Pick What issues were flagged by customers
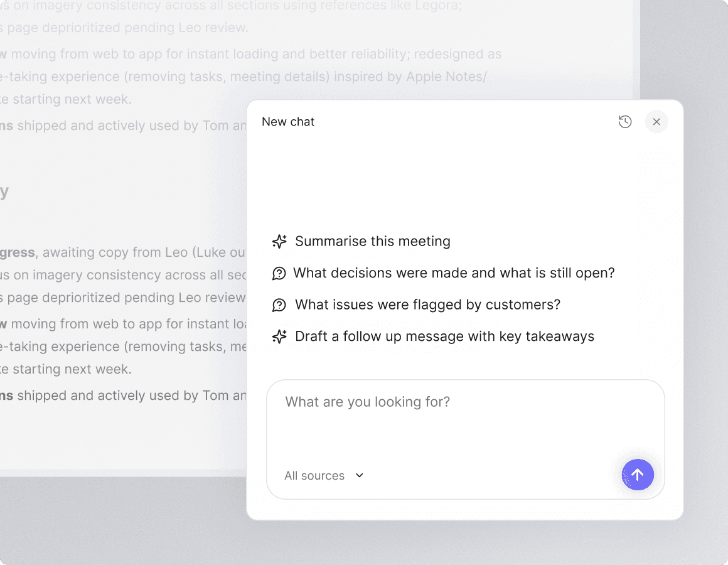 427,305
